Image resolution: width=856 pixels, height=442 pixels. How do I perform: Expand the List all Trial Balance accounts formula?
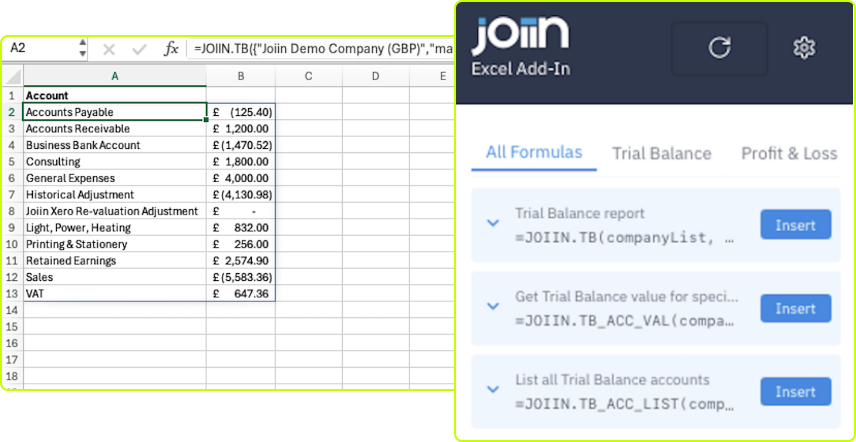coord(493,389)
